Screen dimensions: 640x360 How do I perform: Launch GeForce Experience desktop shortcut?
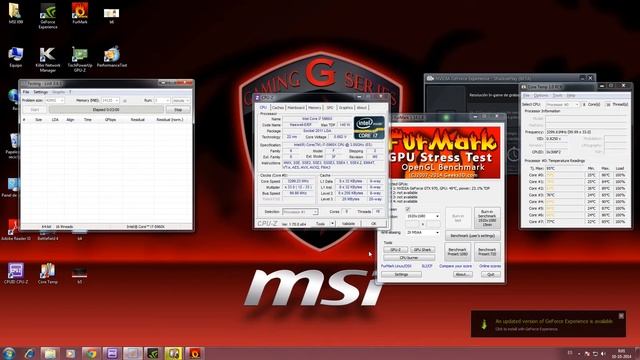pos(48,16)
